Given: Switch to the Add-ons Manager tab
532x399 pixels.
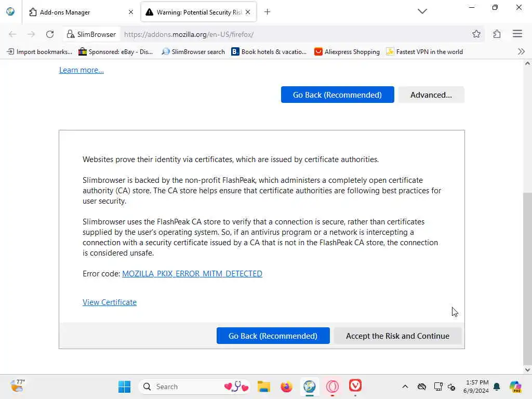Looking at the screenshot, I should (82, 12).
